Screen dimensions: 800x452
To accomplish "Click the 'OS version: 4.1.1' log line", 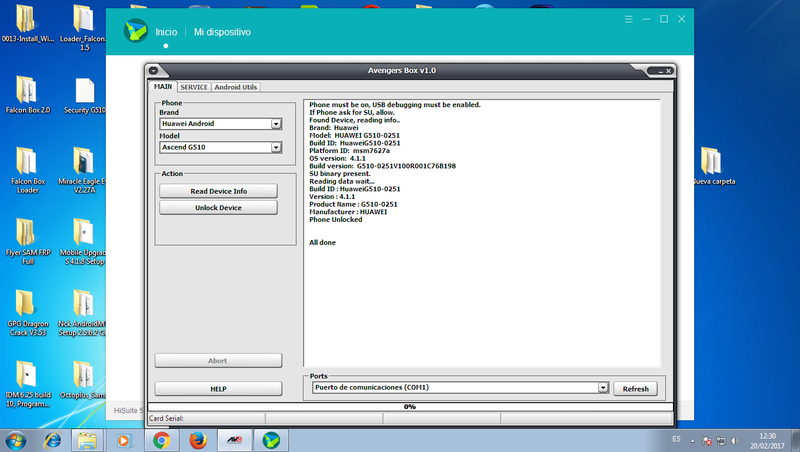I will click(337, 159).
